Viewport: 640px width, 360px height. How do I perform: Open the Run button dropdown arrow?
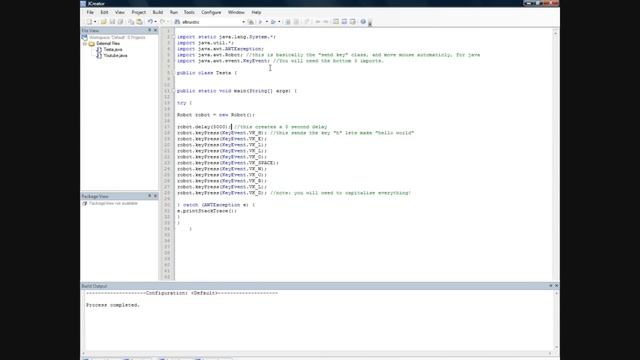pyautogui.click(x=279, y=22)
